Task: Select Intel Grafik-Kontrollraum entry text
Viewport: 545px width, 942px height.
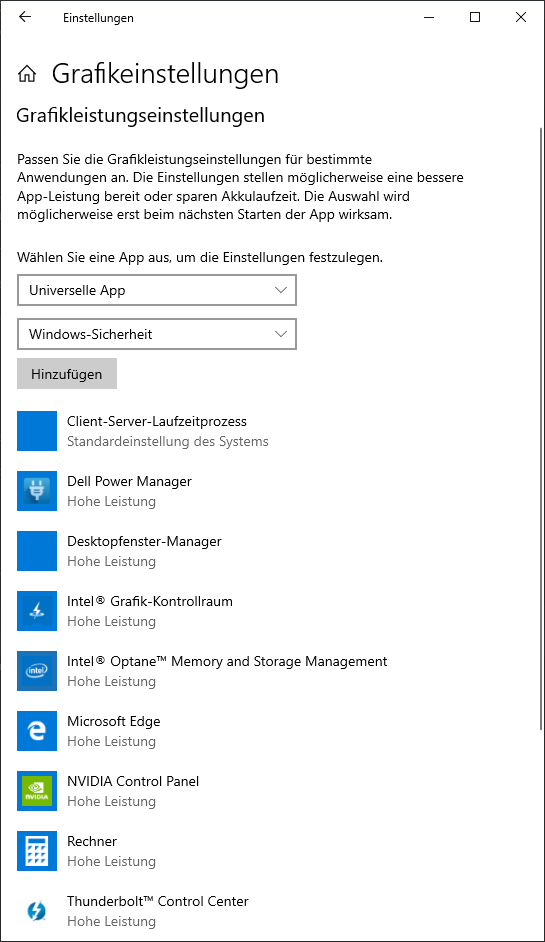Action: point(150,602)
